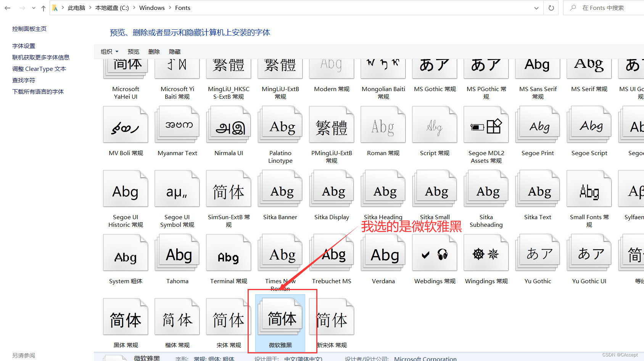
Task: Click the Trebuchet MS font name label
Action: tap(332, 281)
